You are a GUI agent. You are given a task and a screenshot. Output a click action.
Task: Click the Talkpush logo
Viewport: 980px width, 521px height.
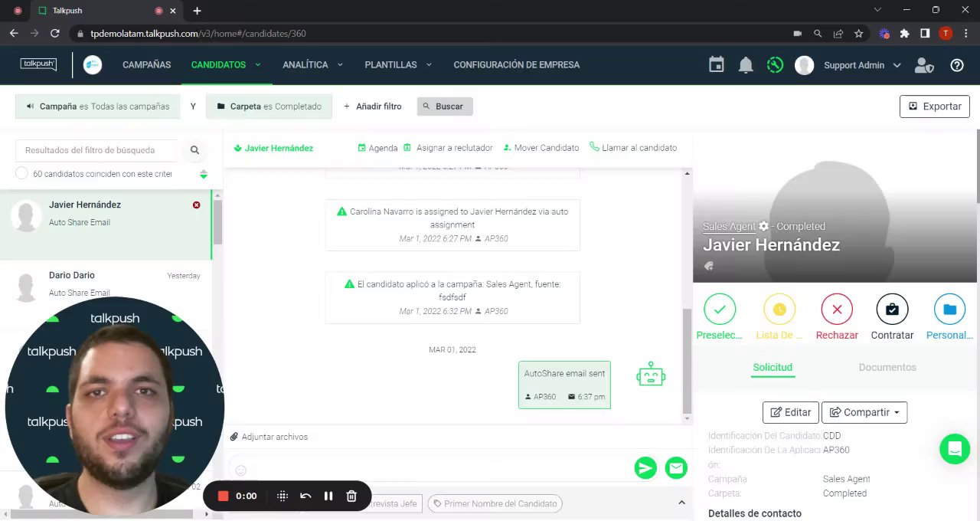click(x=38, y=64)
